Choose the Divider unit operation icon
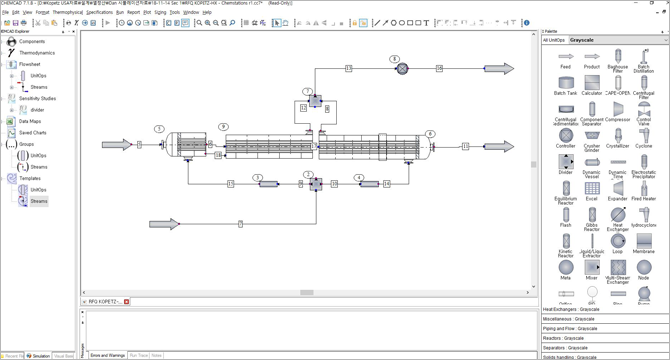 tap(566, 162)
